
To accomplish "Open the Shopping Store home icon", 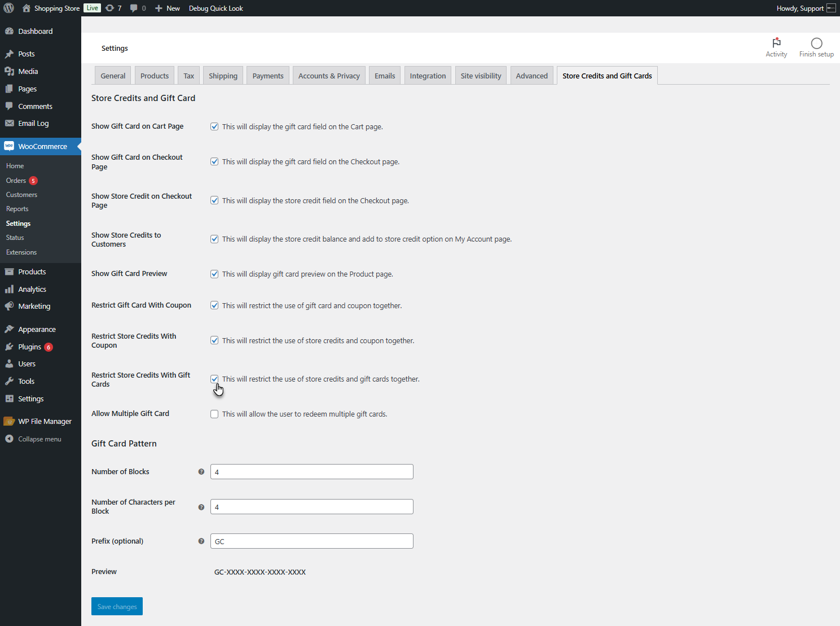I will (x=26, y=8).
